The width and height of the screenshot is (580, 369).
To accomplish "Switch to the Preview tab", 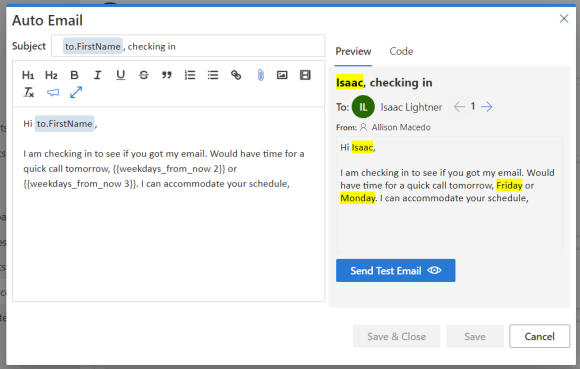I will [x=353, y=51].
